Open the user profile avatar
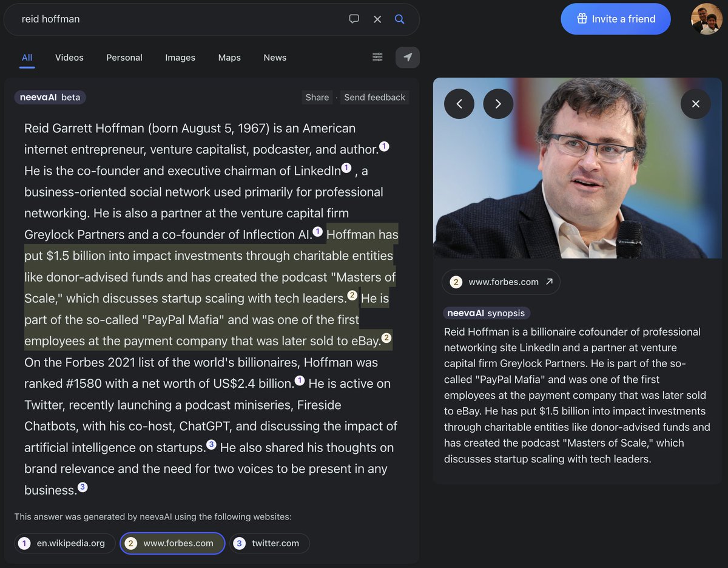728x568 pixels. click(x=707, y=19)
